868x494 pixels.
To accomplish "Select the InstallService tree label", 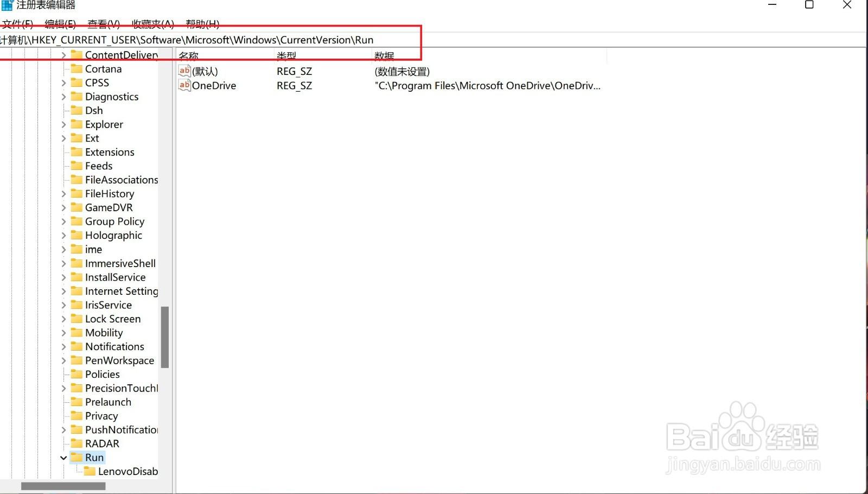I will coord(115,277).
